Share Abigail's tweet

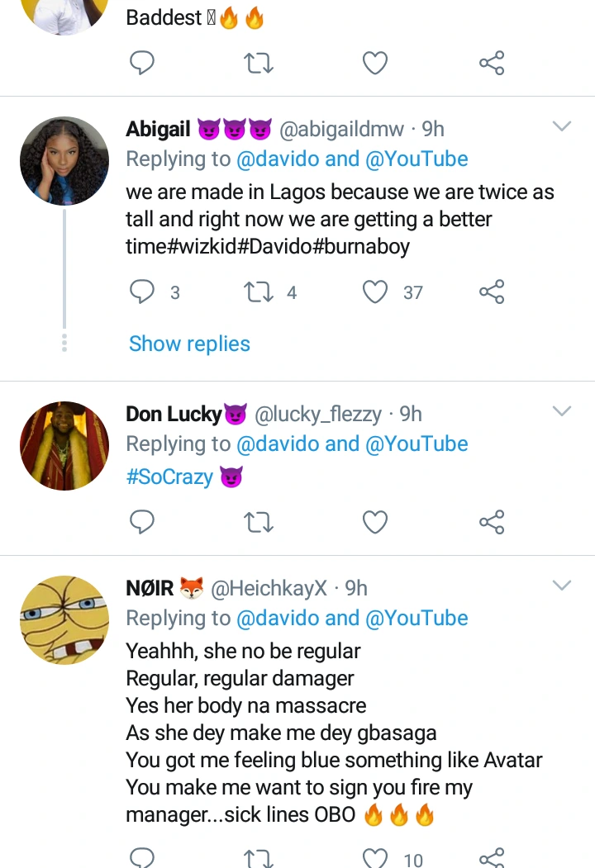pyautogui.click(x=492, y=292)
